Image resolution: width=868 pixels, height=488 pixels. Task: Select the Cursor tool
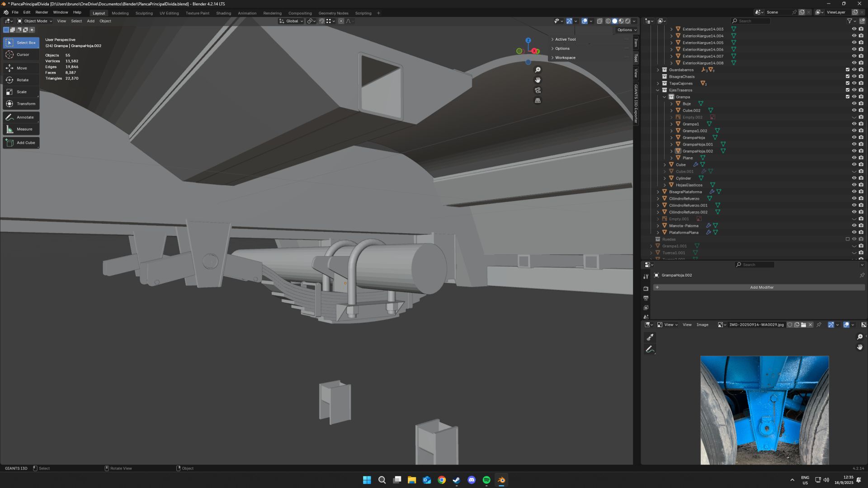click(21, 55)
